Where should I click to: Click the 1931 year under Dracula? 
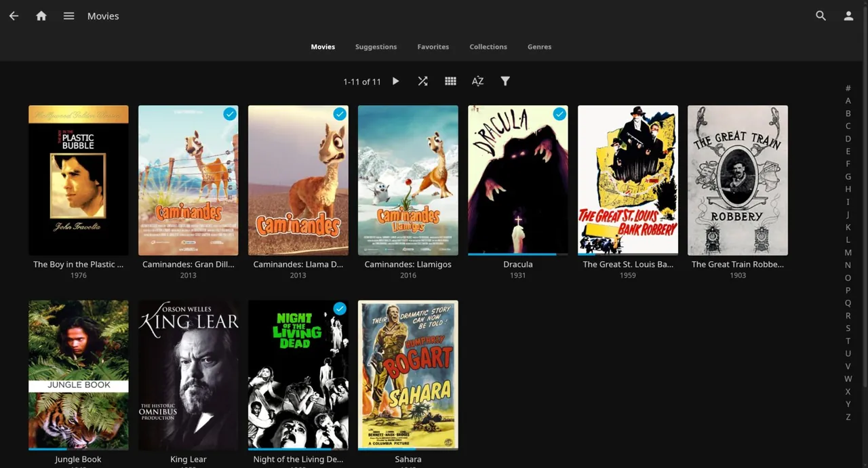tap(518, 275)
